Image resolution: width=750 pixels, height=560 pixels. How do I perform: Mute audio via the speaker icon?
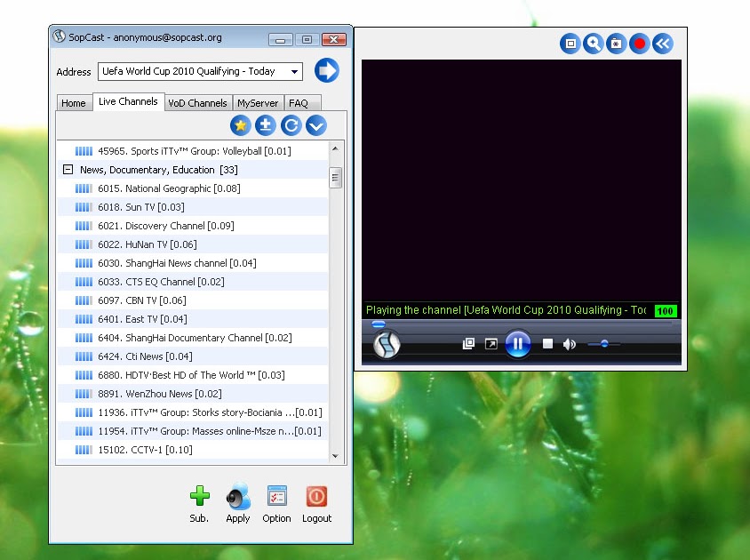(570, 344)
